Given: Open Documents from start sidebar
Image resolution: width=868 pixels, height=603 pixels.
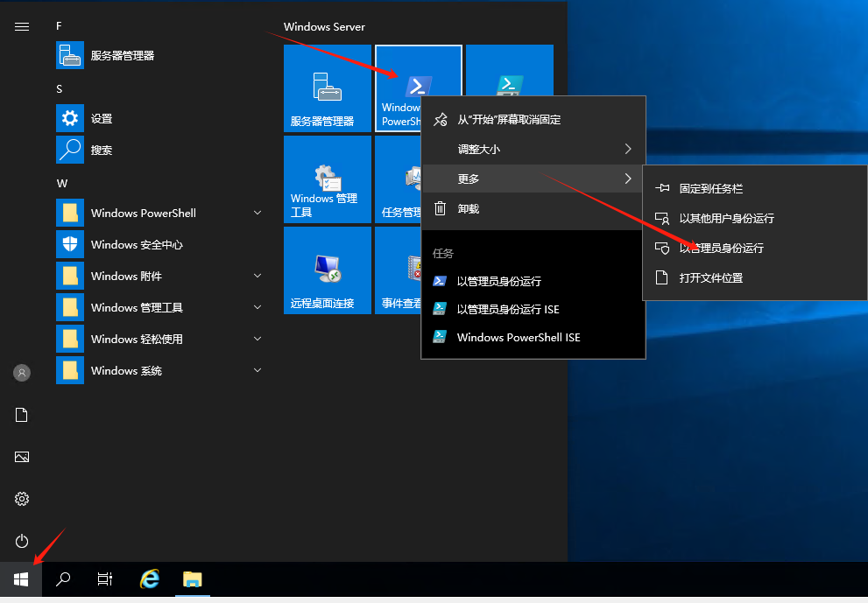Looking at the screenshot, I should 22,415.
